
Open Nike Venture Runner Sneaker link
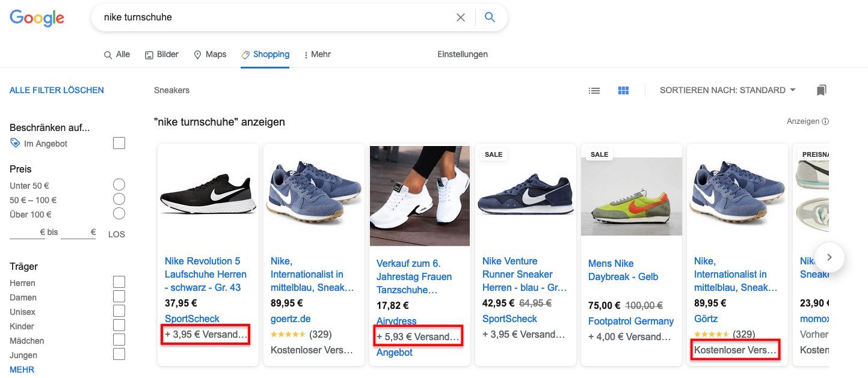pos(525,274)
